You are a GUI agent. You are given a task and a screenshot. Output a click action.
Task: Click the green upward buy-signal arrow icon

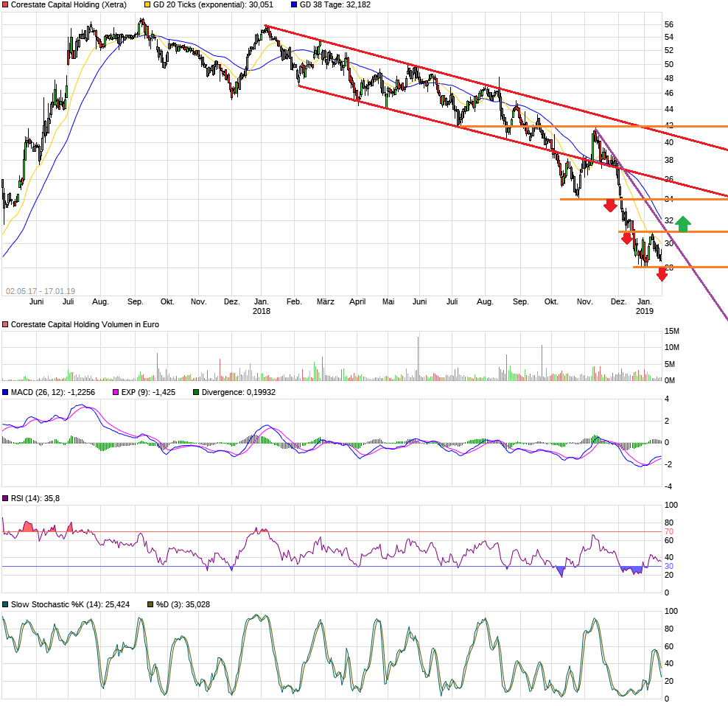(x=684, y=223)
